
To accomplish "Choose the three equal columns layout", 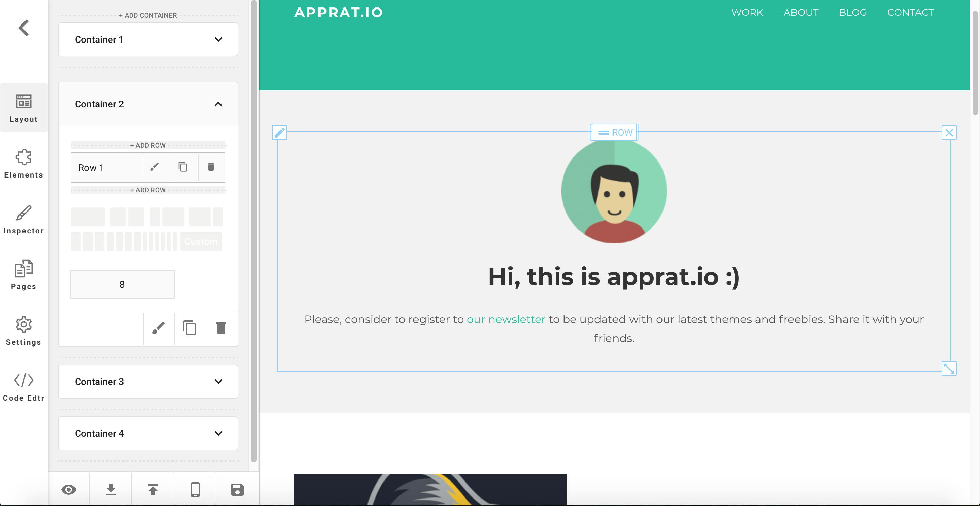I will (x=87, y=241).
